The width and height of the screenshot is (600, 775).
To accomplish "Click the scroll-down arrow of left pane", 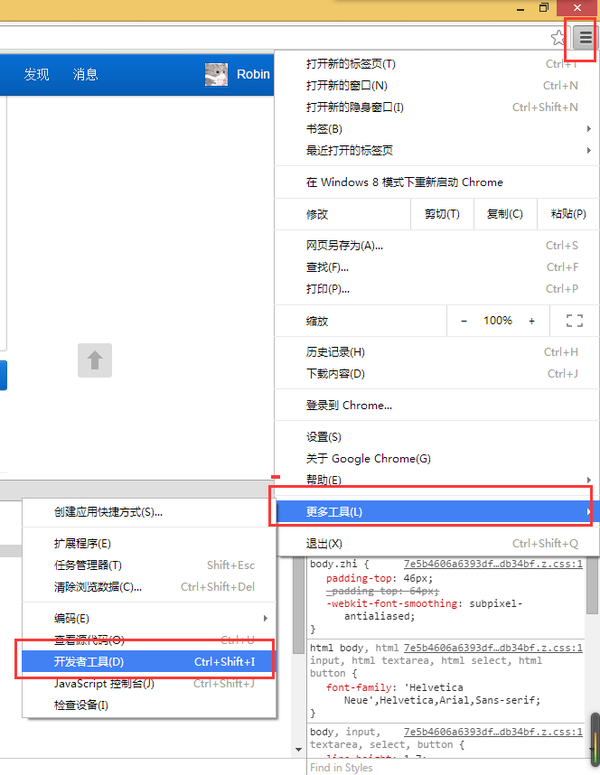I will [299, 750].
